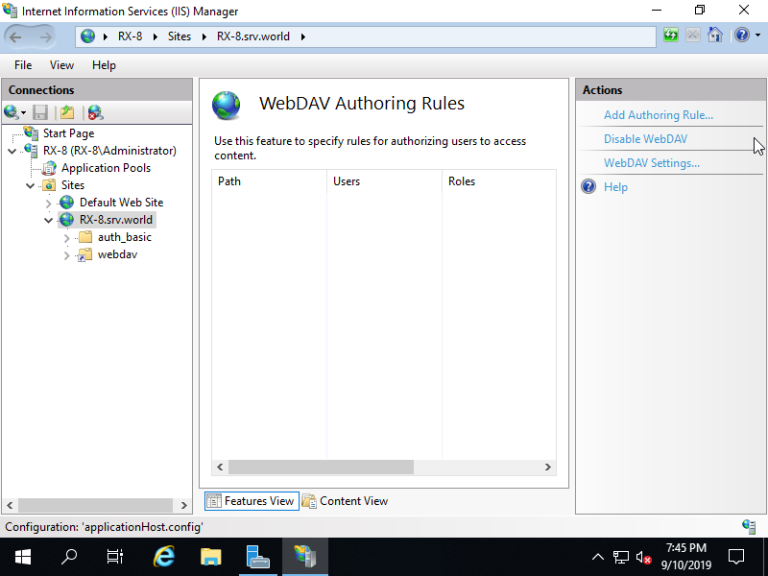Open the File menu
The image size is (768, 576).
pos(23,65)
